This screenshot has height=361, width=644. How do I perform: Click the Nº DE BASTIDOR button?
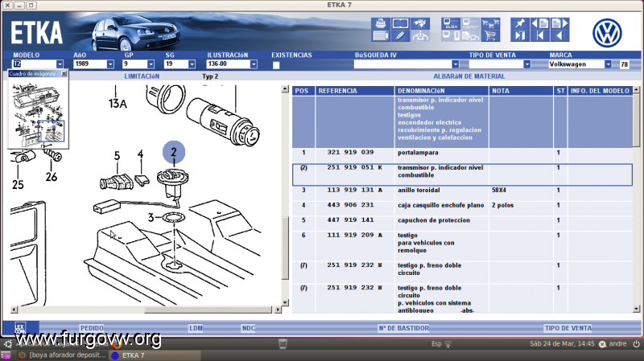tap(404, 328)
